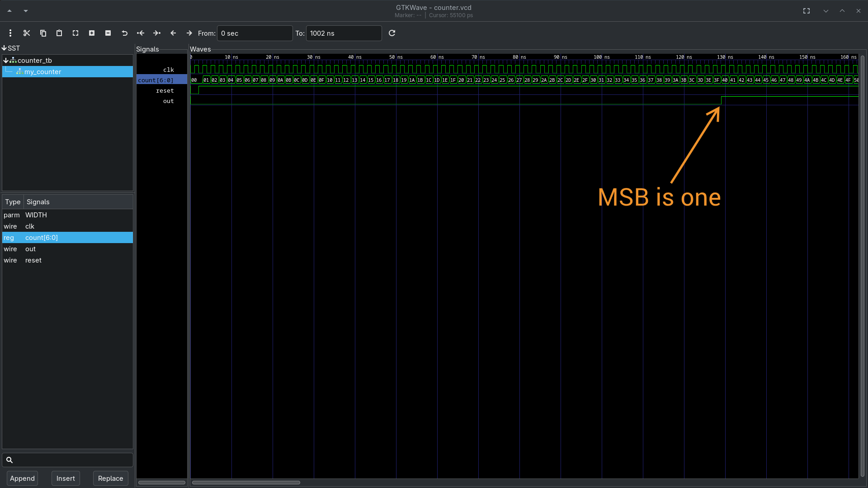Click the Append button
This screenshot has height=488, width=868.
point(22,479)
